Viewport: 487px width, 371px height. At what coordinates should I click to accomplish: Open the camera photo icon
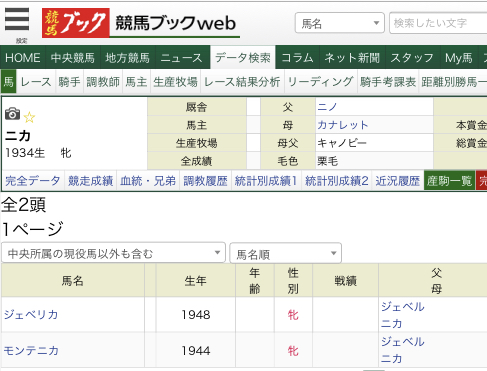point(12,114)
